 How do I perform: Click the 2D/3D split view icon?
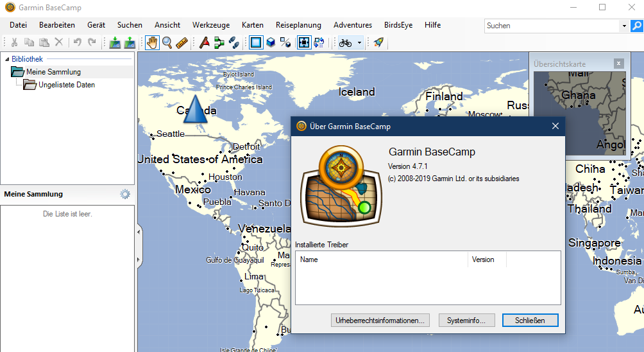pos(285,42)
